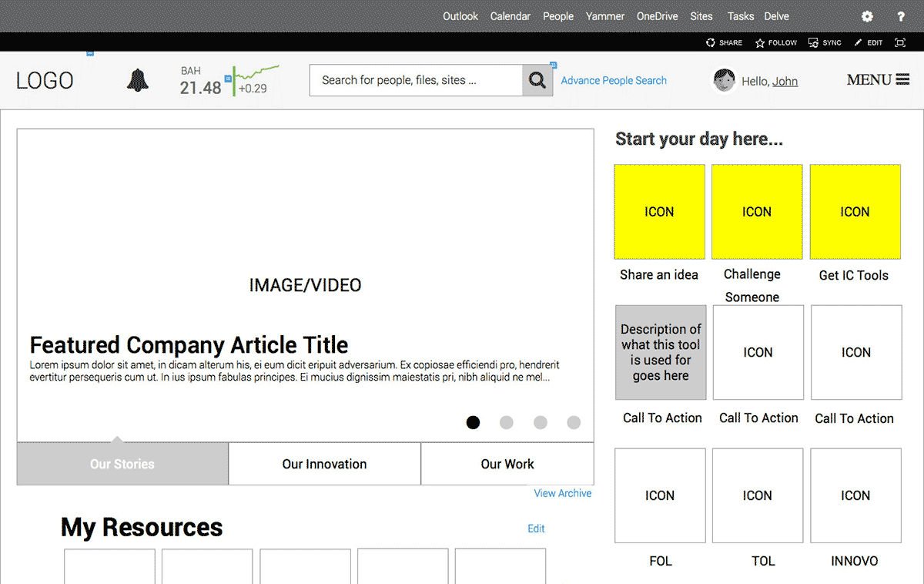This screenshot has height=584, width=924.
Task: Switch to the Our Work tab
Action: click(x=507, y=464)
